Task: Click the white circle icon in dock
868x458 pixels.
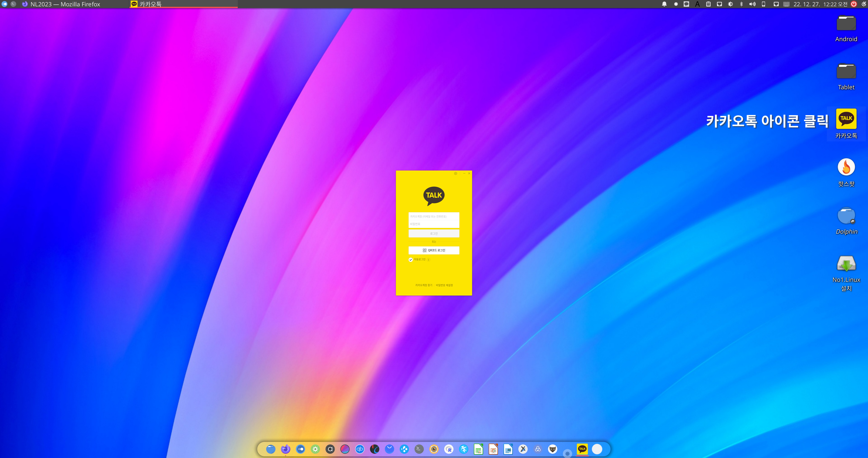Action: tap(597, 449)
